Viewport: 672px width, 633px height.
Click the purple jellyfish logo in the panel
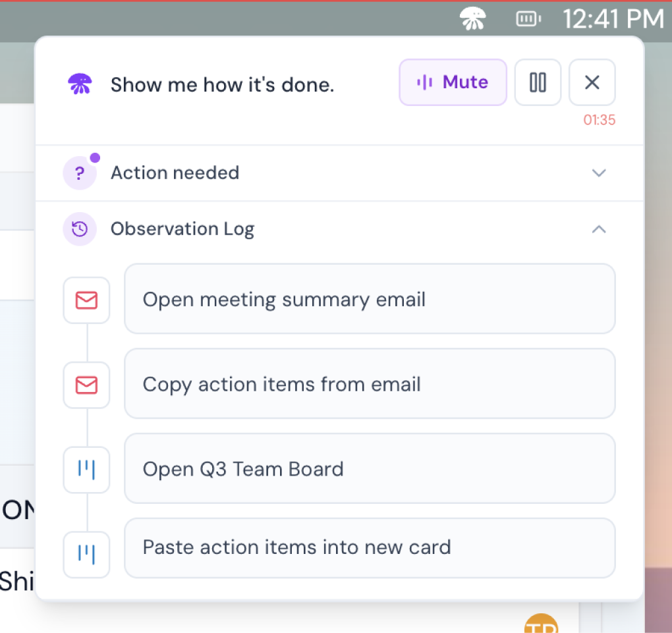click(80, 84)
